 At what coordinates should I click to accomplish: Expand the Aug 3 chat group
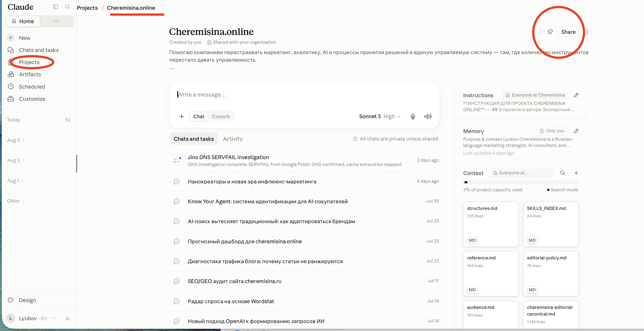point(16,160)
